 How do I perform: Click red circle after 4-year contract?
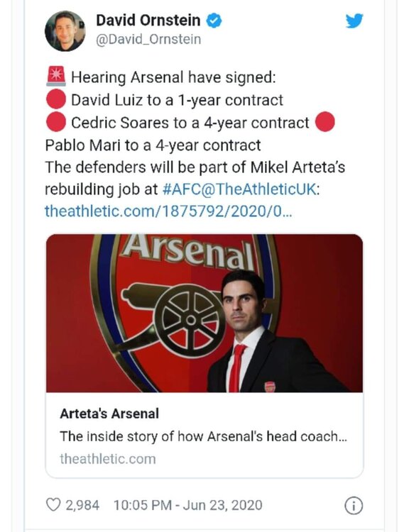[x=325, y=121]
